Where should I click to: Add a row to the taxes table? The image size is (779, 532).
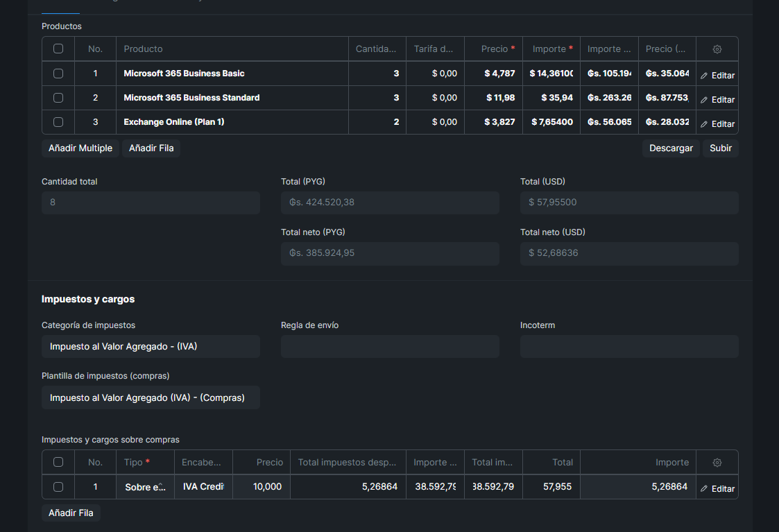click(71, 513)
